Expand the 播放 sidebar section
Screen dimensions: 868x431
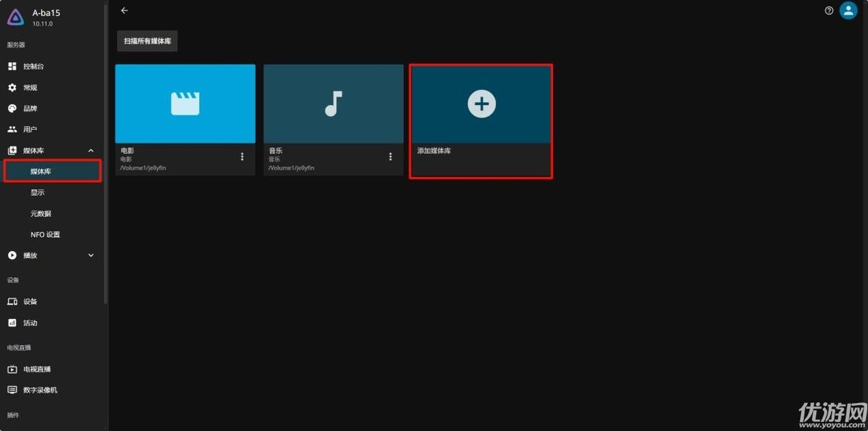click(91, 255)
